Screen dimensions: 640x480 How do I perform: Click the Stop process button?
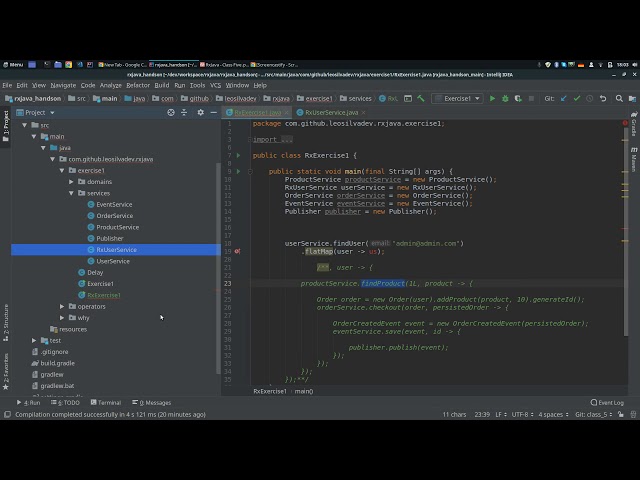(x=531, y=98)
